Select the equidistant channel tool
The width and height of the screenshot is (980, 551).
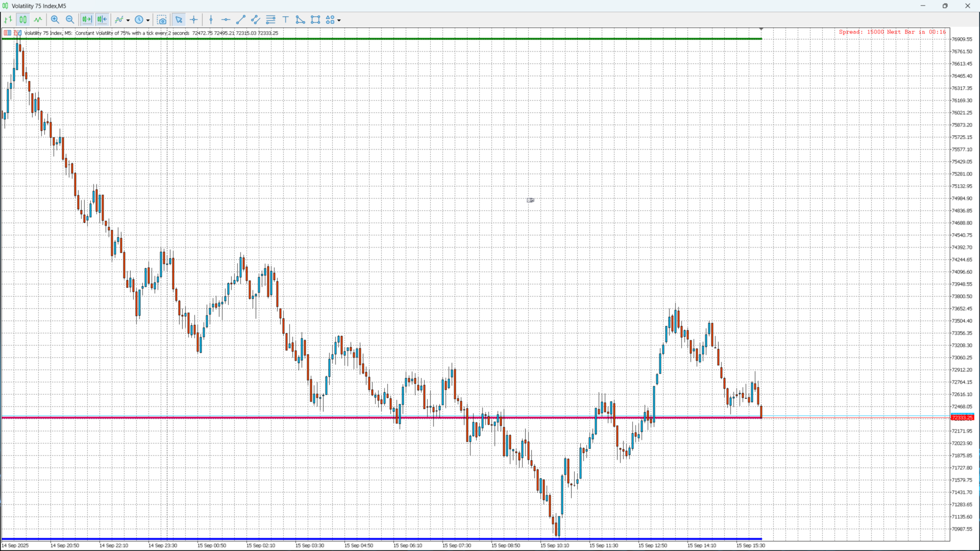(256, 20)
